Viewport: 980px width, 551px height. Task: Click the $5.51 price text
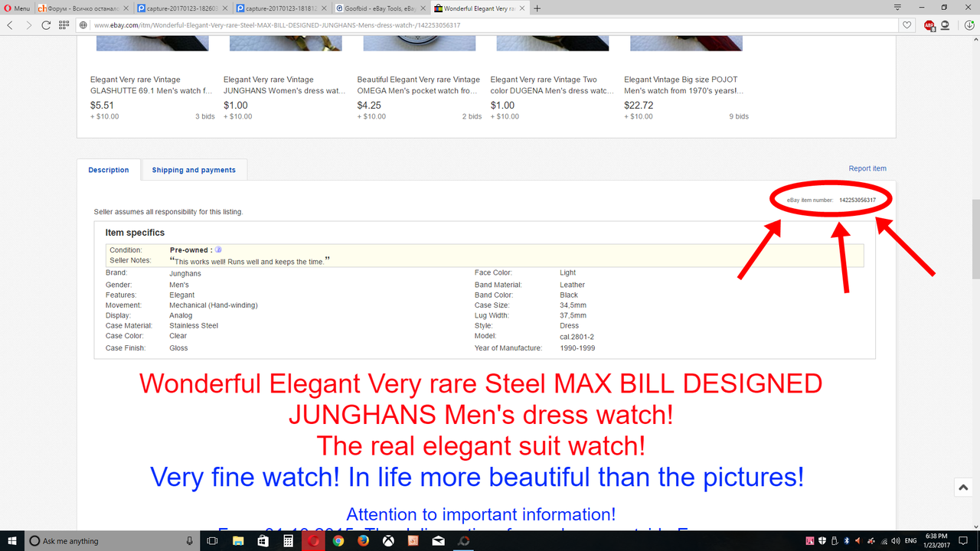[102, 106]
